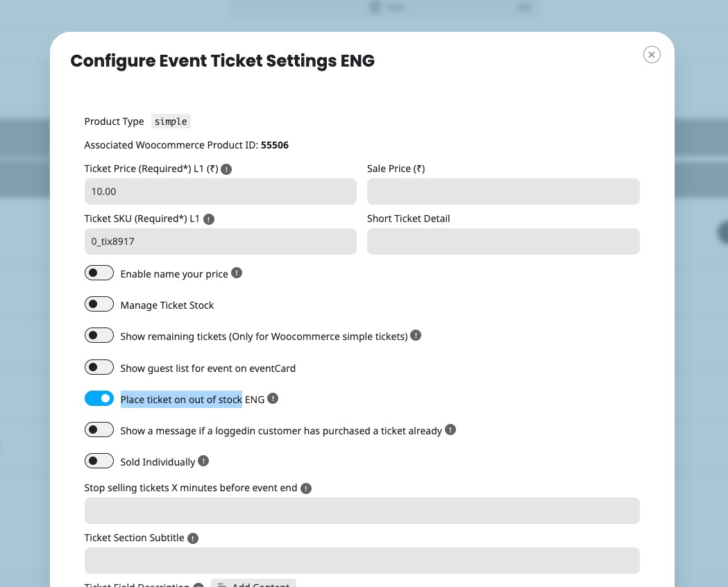Click info icon next to Ticket SKU label

209,219
